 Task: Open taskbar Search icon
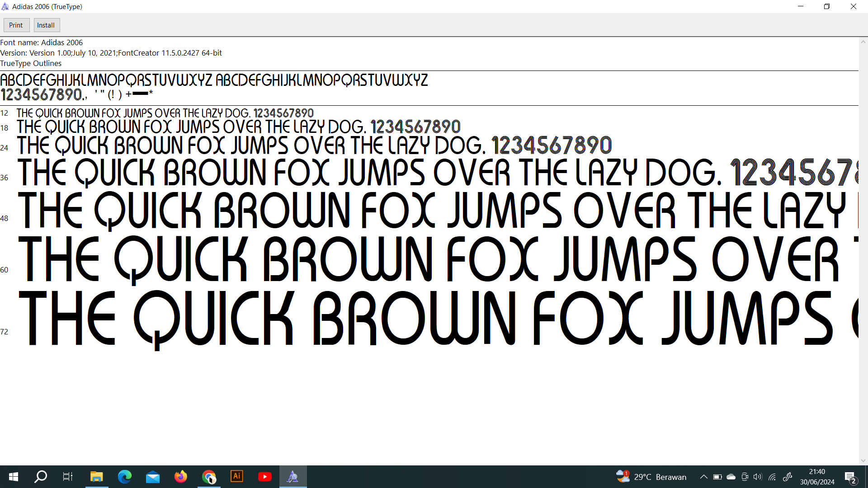[41, 477]
